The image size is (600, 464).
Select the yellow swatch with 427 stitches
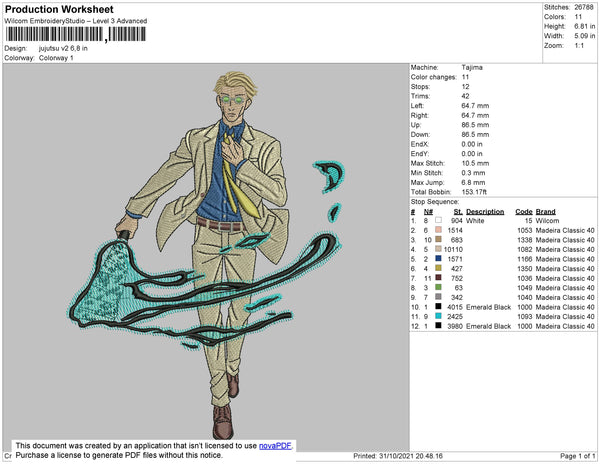(x=439, y=268)
